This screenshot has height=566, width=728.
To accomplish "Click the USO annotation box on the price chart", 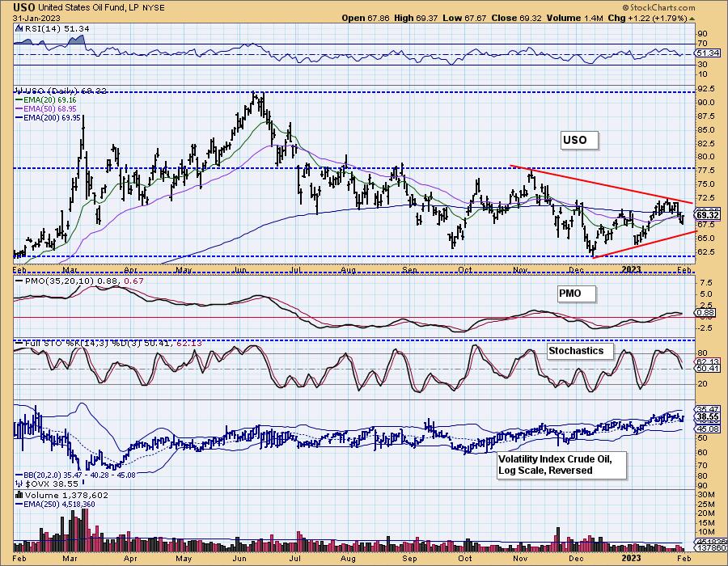I will coord(579,140).
